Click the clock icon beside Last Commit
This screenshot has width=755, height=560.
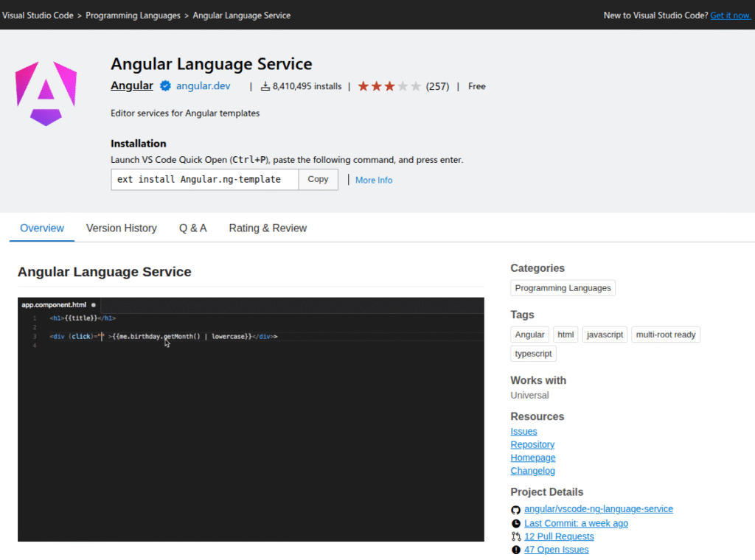[x=515, y=523]
